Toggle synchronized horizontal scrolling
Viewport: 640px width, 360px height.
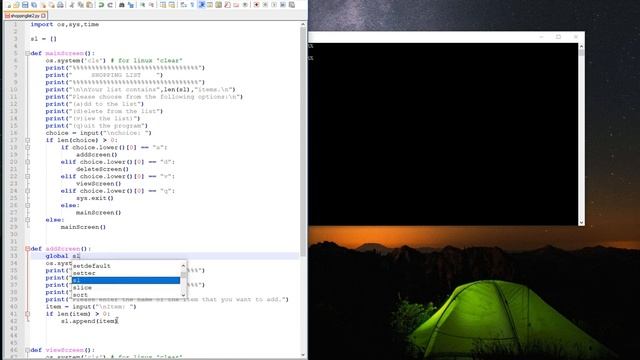click(x=172, y=5)
